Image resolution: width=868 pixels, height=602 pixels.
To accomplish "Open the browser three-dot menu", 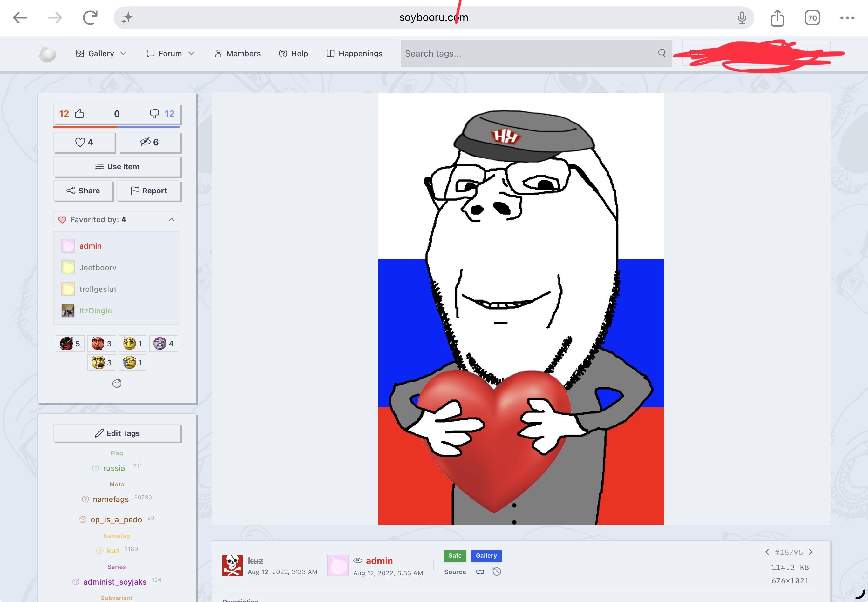I will [x=847, y=18].
